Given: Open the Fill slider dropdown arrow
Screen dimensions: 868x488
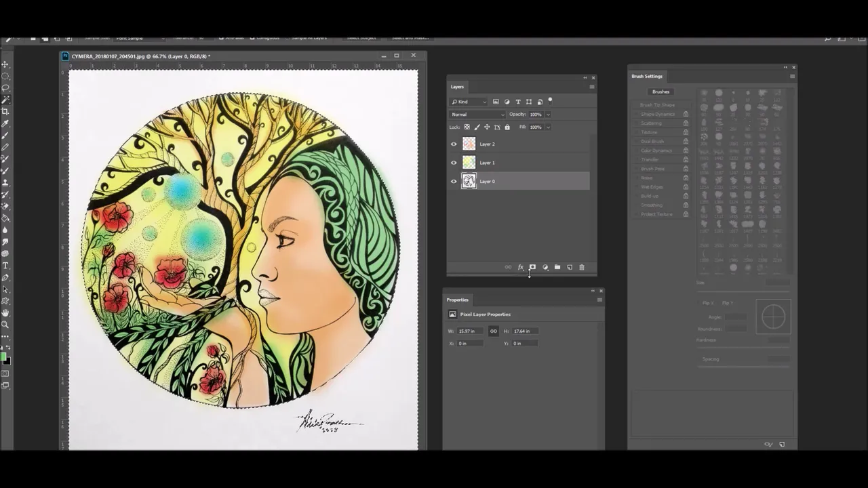Looking at the screenshot, I should click(x=548, y=127).
